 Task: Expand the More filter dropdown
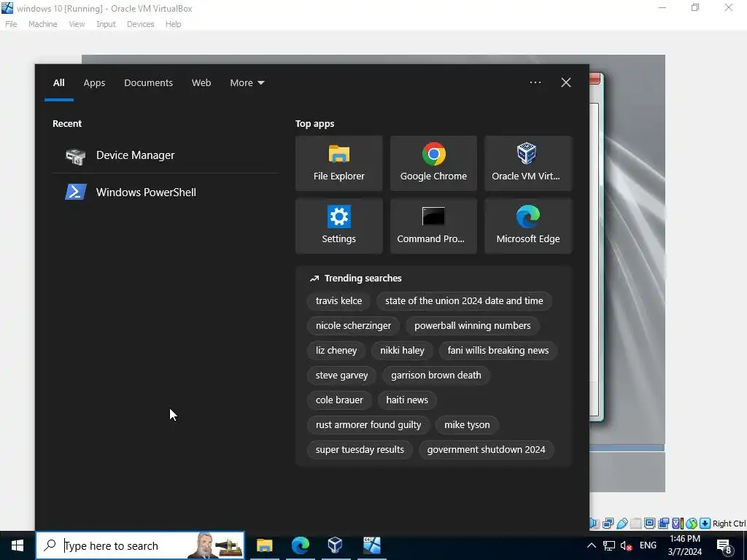247,83
